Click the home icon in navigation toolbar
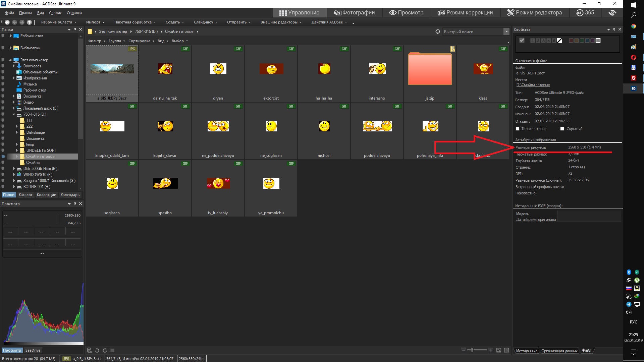 click(x=7, y=22)
